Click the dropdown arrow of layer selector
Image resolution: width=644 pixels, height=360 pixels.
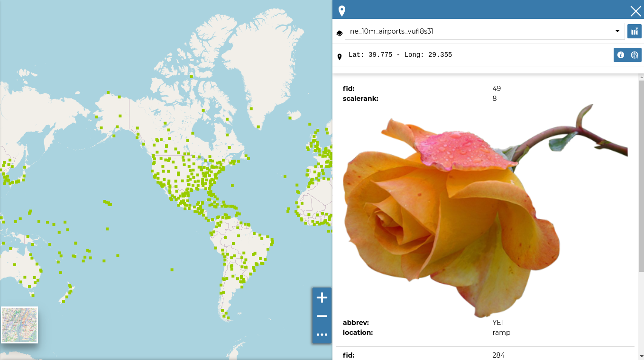[617, 31]
